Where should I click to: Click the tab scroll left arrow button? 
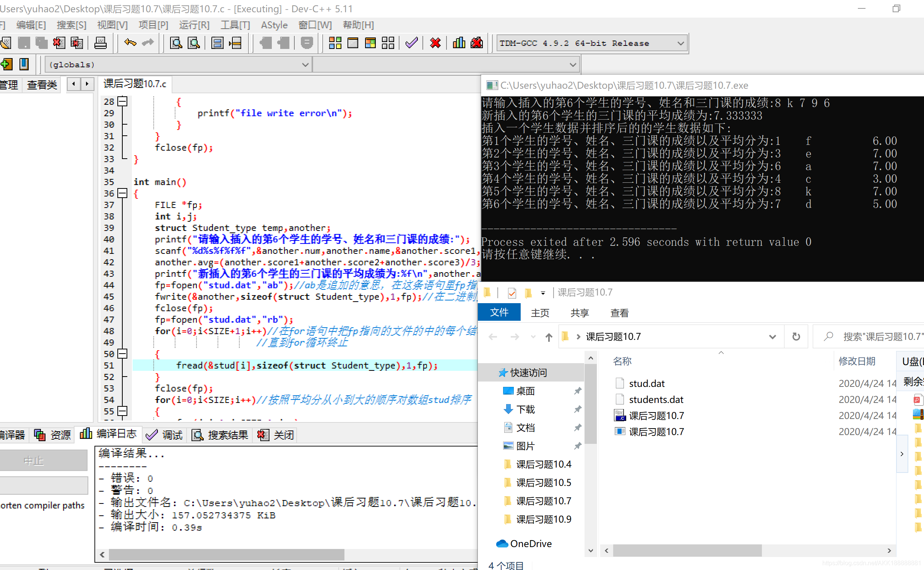click(x=73, y=84)
